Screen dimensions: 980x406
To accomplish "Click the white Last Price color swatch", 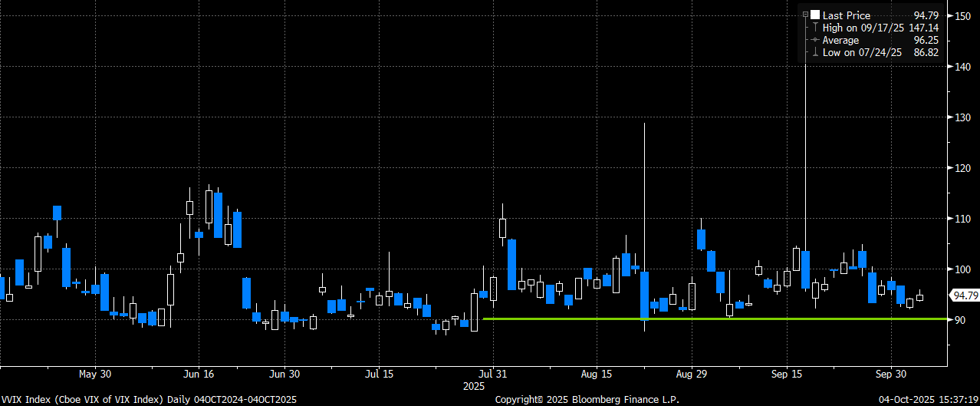I will [815, 15].
